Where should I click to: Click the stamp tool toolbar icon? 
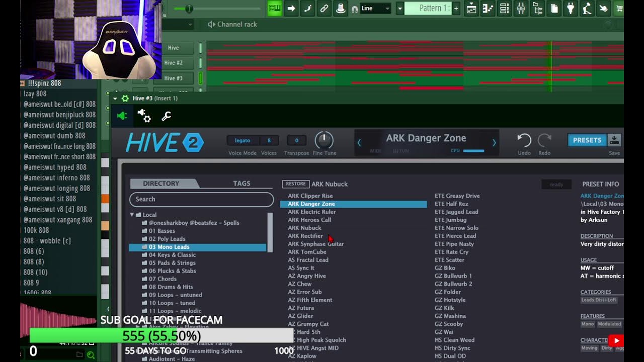click(x=341, y=8)
